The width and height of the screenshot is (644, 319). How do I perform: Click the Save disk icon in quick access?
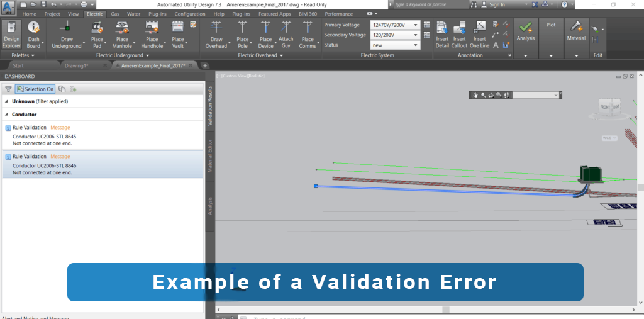pos(43,4)
